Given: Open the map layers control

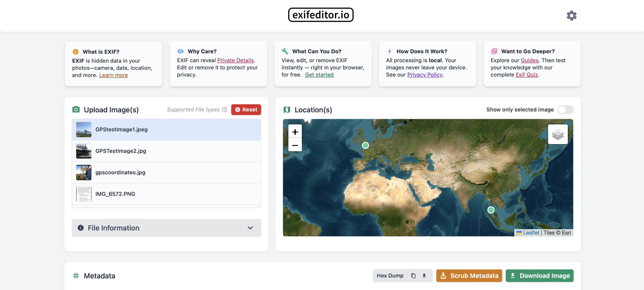Looking at the screenshot, I should [x=558, y=134].
